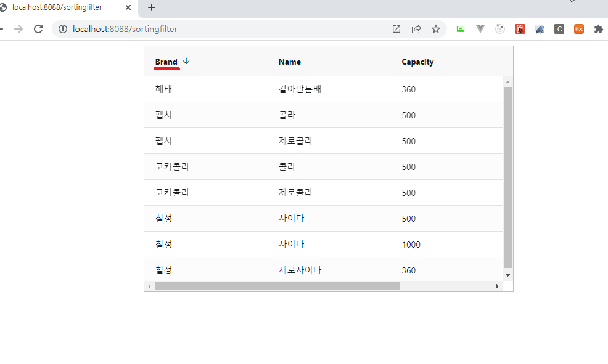Image resolution: width=608 pixels, height=364 pixels.
Task: Open page in app icon
Action: [x=396, y=29]
